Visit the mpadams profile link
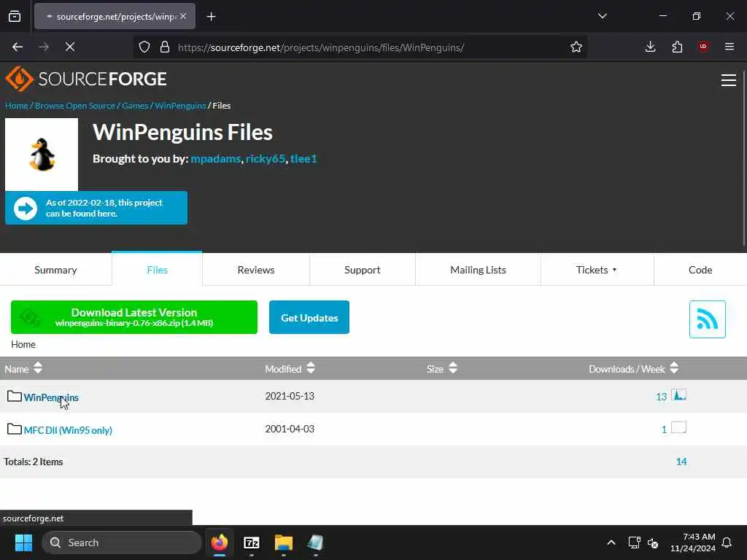Screen dimensions: 747x560 (x=215, y=158)
